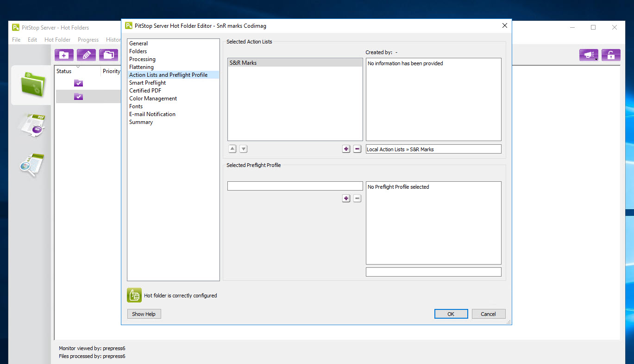The width and height of the screenshot is (634, 364).
Task: Click the Show Help button
Action: tap(144, 314)
